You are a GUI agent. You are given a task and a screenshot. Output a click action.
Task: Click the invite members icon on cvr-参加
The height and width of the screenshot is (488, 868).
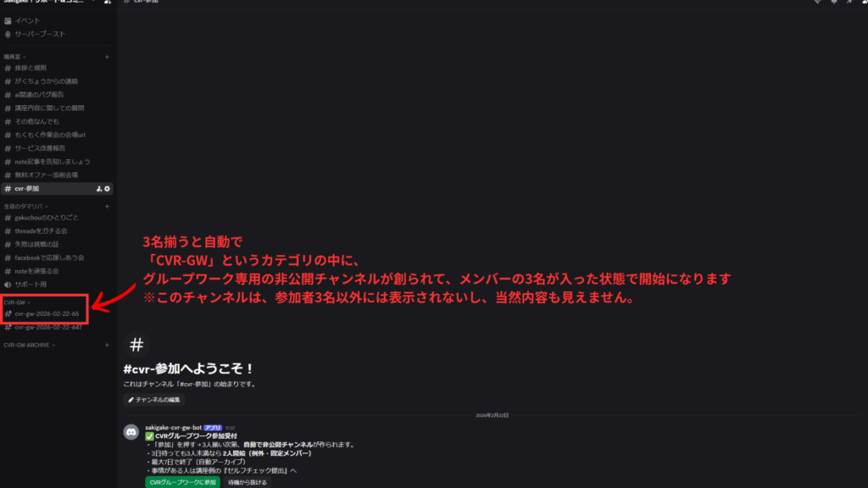[99, 189]
